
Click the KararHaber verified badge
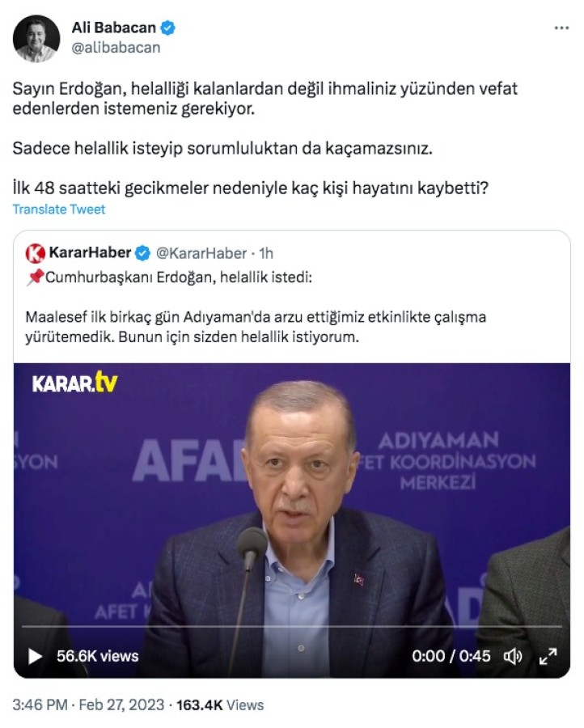(x=143, y=253)
